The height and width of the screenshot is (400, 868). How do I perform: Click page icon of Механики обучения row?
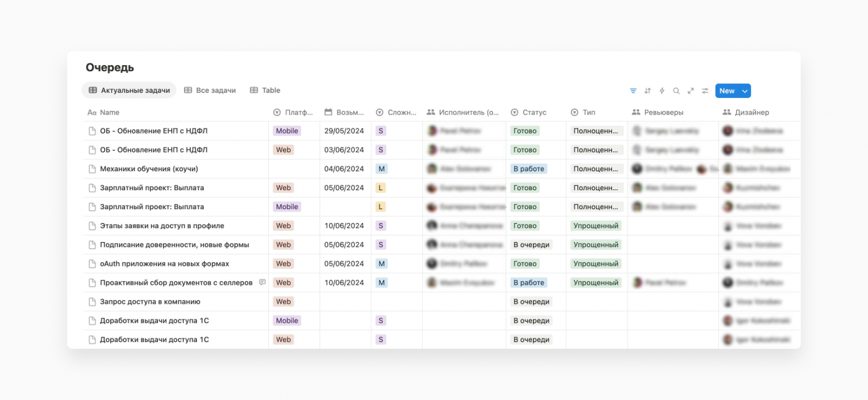coord(92,169)
